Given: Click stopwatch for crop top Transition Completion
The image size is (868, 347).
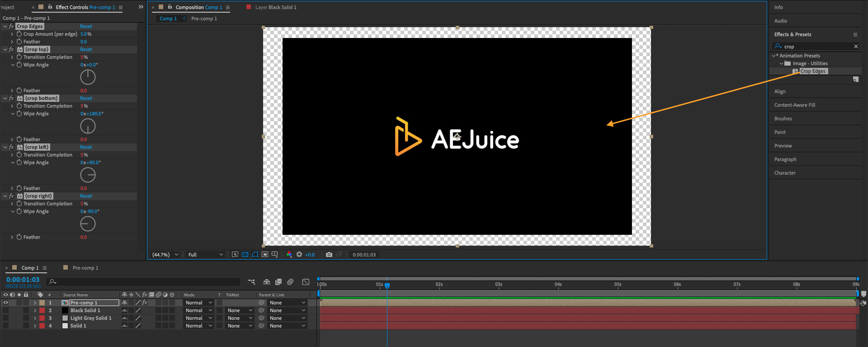Looking at the screenshot, I should click(x=19, y=57).
